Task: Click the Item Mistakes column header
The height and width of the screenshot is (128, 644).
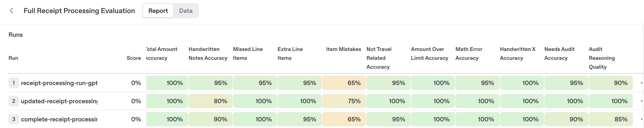Action: [x=344, y=49]
